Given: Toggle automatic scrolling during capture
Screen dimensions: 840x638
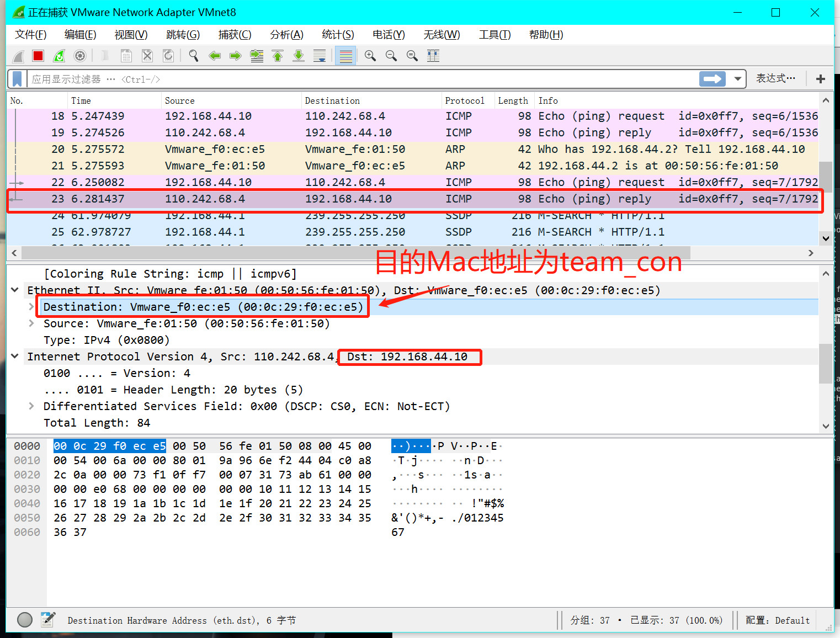Looking at the screenshot, I should [320, 55].
